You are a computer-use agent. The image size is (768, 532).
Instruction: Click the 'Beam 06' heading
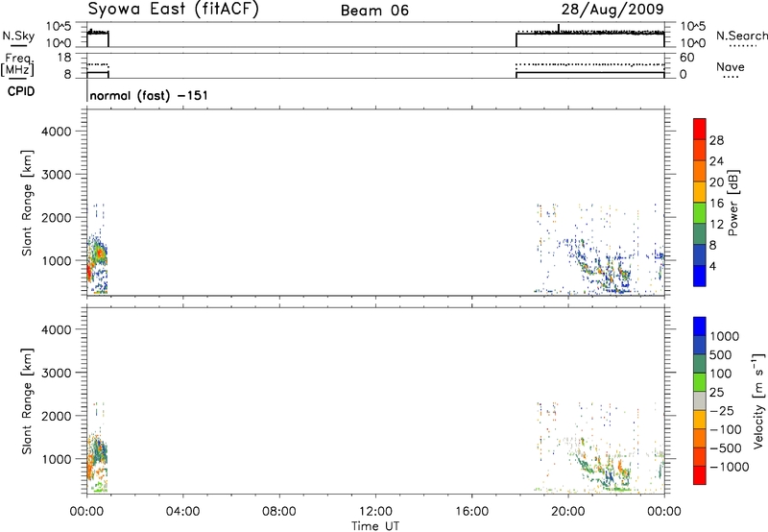pos(374,11)
